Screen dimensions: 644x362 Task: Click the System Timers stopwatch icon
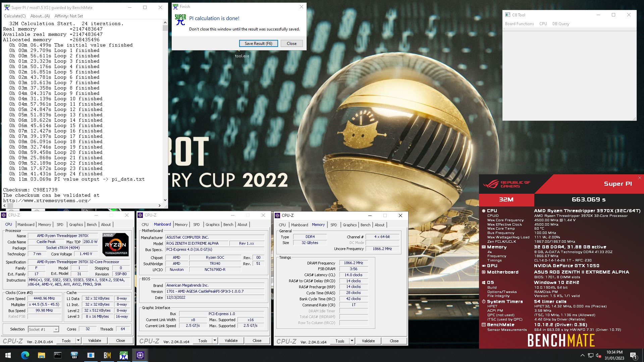[483, 302]
